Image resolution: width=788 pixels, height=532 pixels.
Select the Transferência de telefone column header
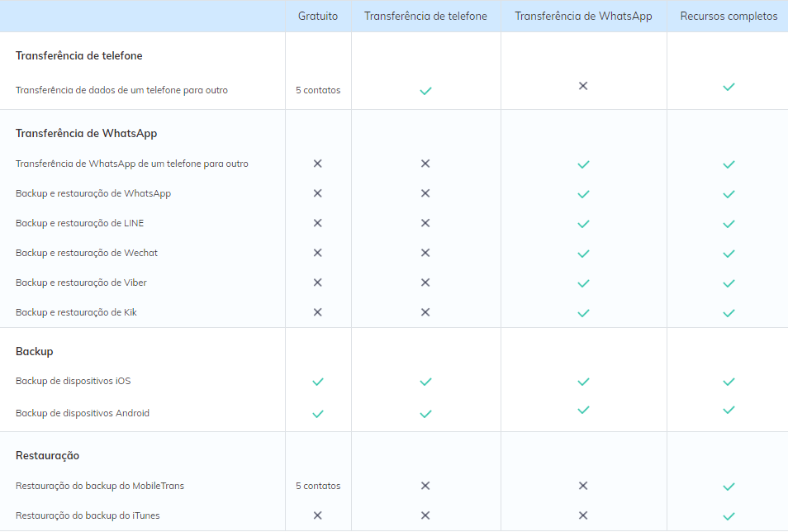tap(425, 17)
